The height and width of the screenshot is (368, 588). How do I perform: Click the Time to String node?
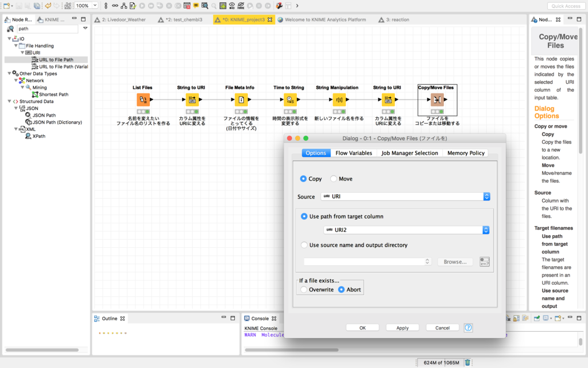tap(290, 99)
